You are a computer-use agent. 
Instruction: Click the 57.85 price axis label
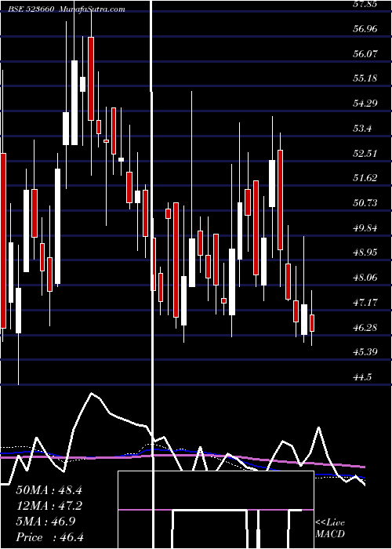(365, 4)
